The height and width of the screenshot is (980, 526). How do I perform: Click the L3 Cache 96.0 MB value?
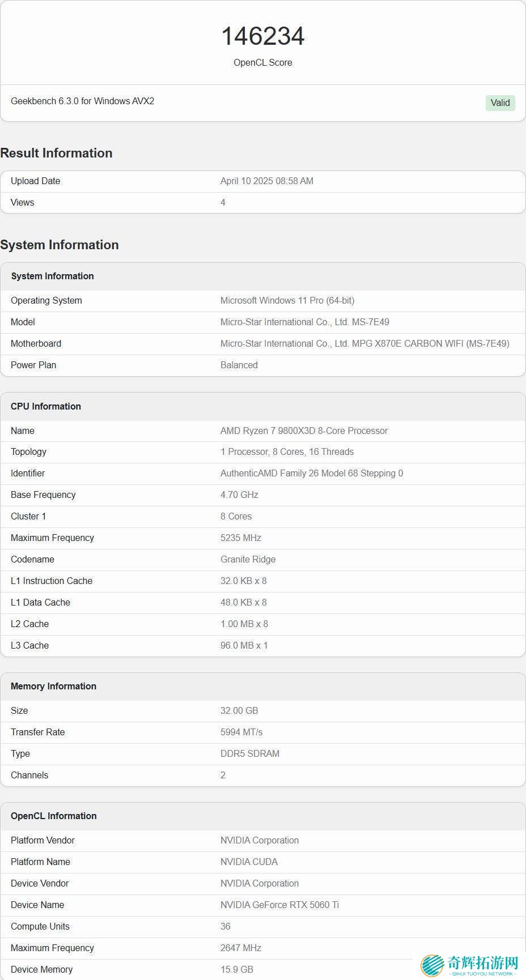[x=244, y=645]
